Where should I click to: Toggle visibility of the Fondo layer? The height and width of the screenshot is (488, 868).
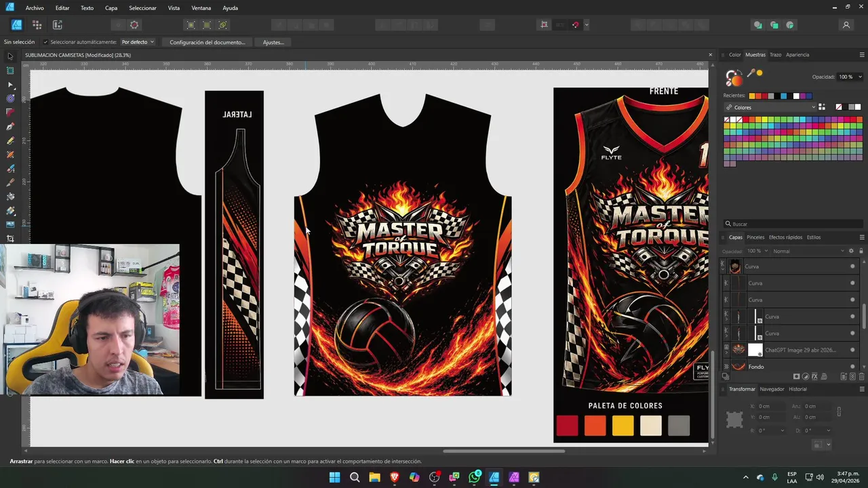(852, 367)
